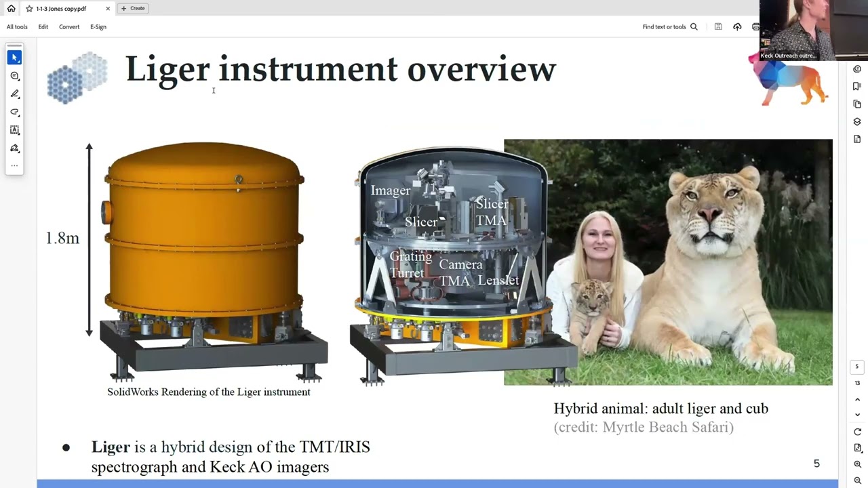Click the "Hybrid animal: adult liger and cub" caption
The height and width of the screenshot is (488, 868).
point(660,409)
